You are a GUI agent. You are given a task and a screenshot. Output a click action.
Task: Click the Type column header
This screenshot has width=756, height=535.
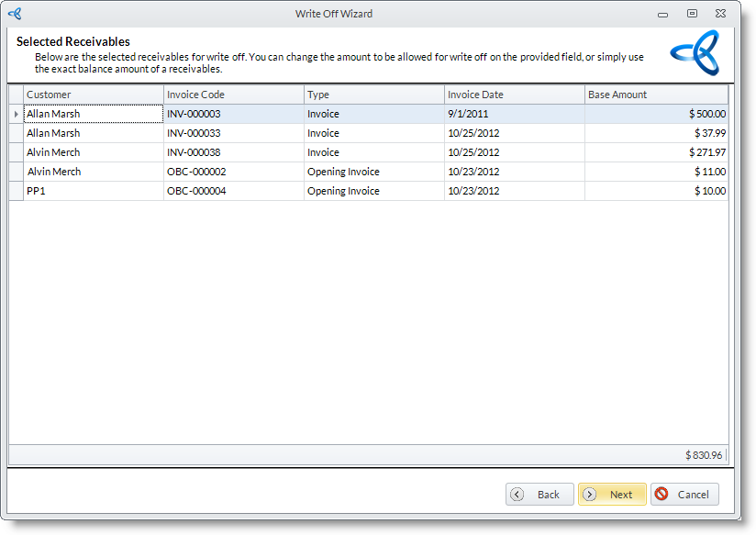(374, 95)
